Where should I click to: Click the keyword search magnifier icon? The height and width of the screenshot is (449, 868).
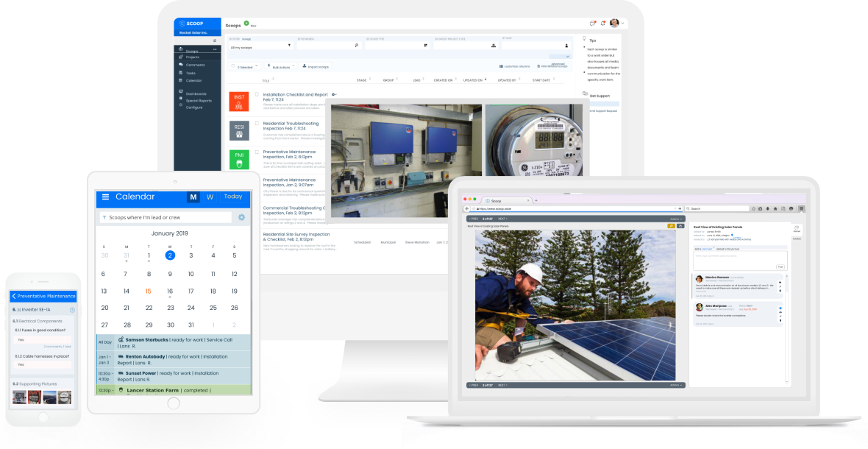tap(357, 46)
